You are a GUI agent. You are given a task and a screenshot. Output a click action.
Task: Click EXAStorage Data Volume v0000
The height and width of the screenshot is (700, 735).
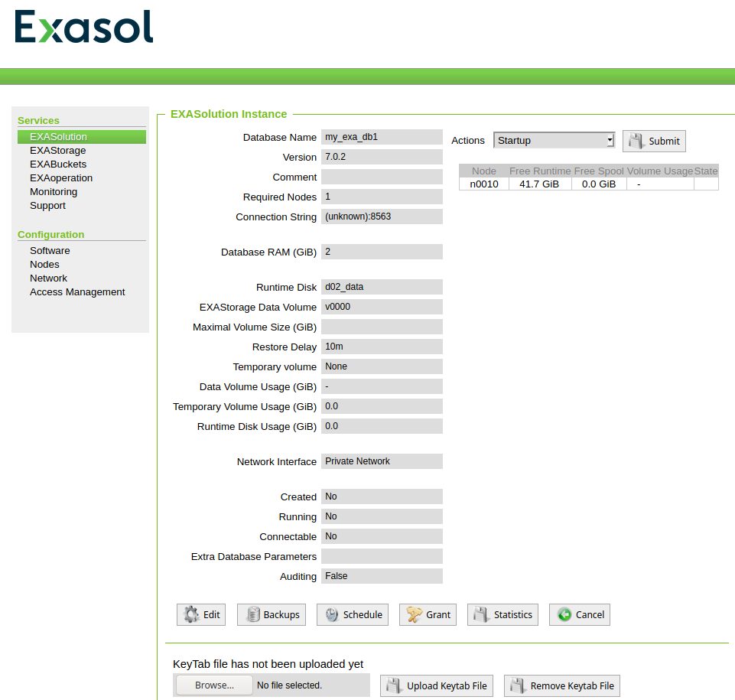pyautogui.click(x=382, y=307)
